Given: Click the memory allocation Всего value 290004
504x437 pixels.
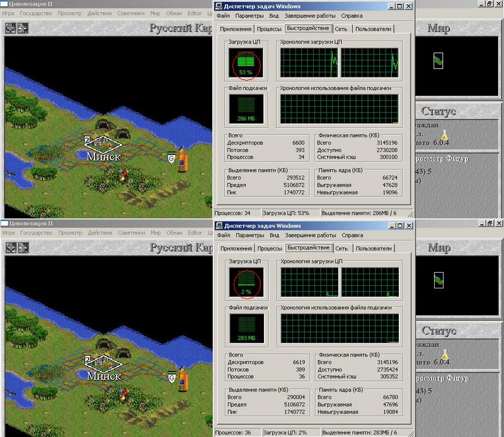Looking at the screenshot, I should [x=295, y=397].
